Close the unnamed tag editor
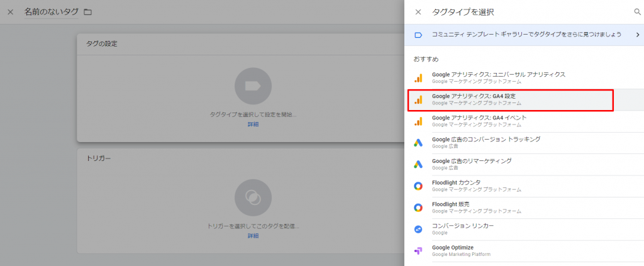Viewport: 644px width, 266px height. pos(11,12)
